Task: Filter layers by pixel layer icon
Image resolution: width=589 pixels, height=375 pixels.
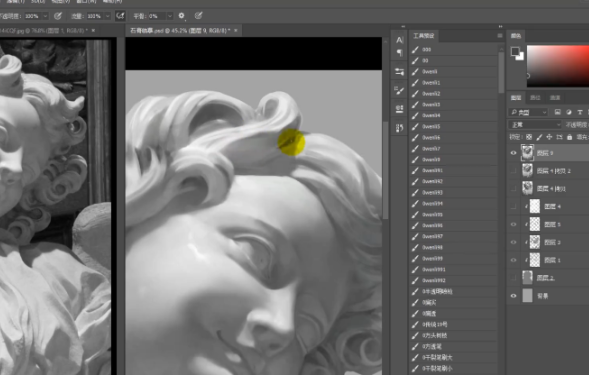Action: coord(558,112)
